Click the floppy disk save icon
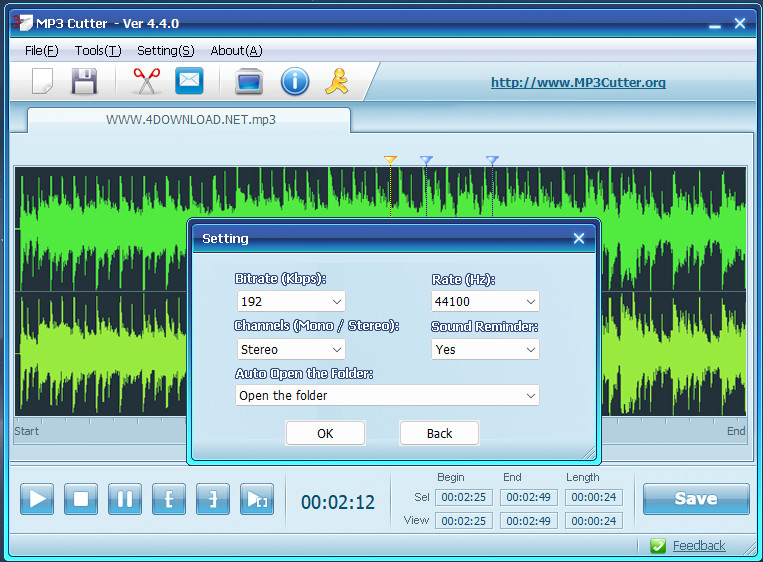The image size is (763, 562). coord(85,82)
